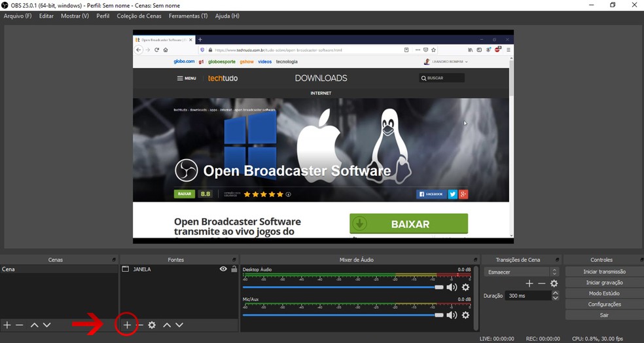Undock the Cenas panel
The width and height of the screenshot is (644, 343).
click(x=114, y=260)
